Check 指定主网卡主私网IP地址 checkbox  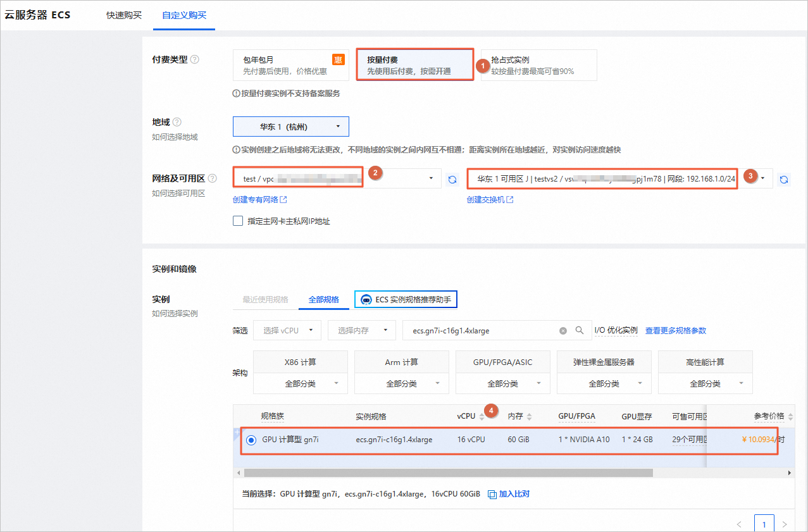[238, 221]
